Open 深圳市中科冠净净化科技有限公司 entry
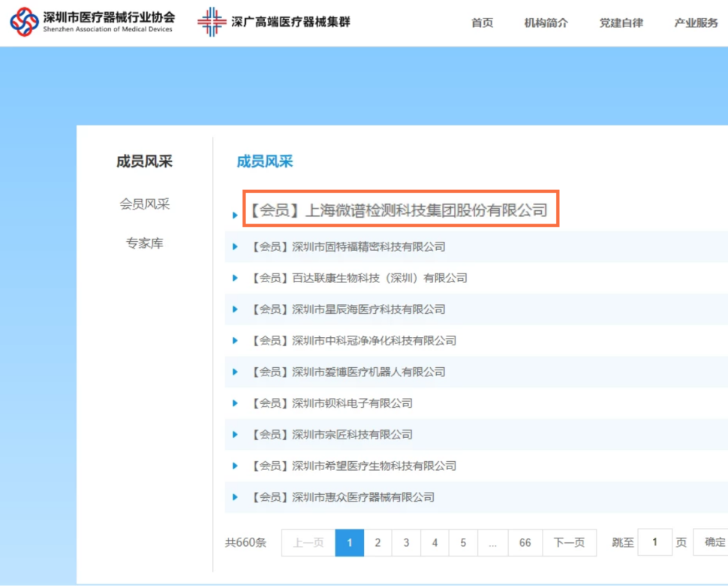Viewport: 728px width, 588px height. click(x=353, y=340)
